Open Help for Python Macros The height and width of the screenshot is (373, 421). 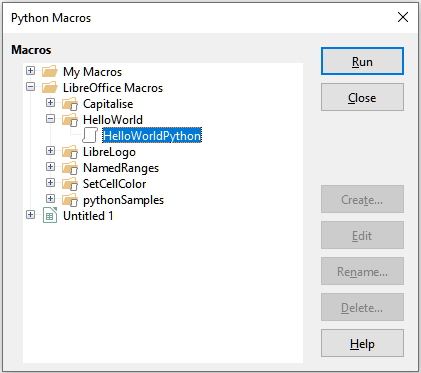[x=362, y=343]
